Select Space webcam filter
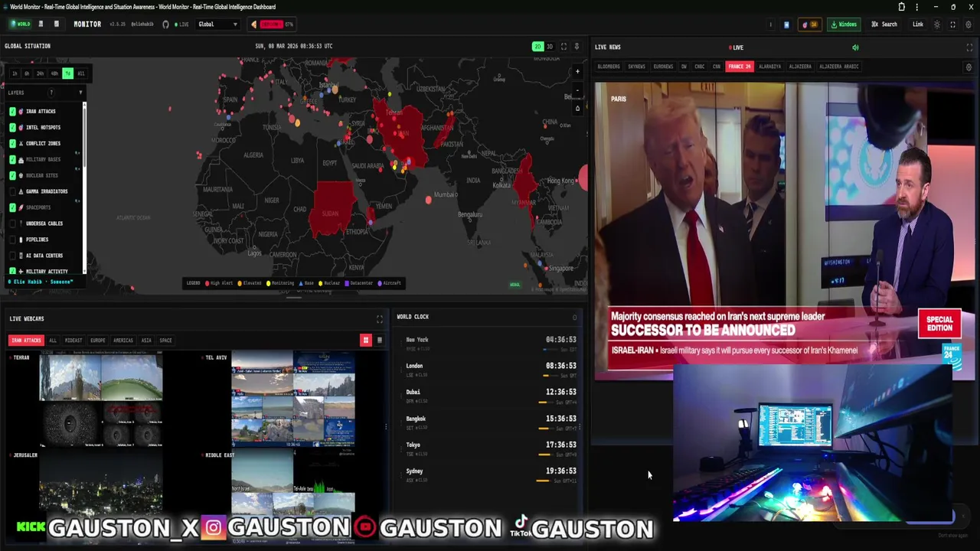The width and height of the screenshot is (980, 551). tap(165, 341)
